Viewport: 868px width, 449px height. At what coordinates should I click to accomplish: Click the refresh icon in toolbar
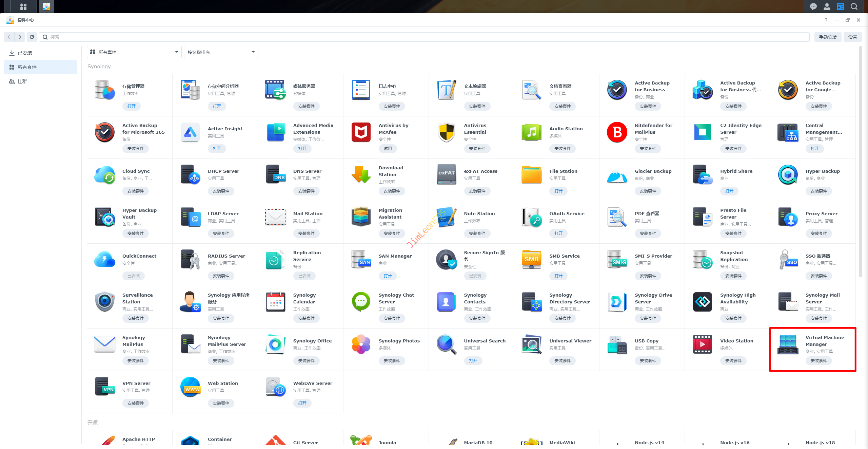(x=32, y=37)
